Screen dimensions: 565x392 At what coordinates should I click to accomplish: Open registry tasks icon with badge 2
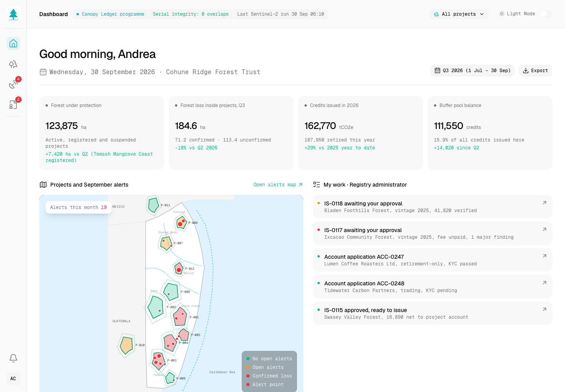coord(13,105)
